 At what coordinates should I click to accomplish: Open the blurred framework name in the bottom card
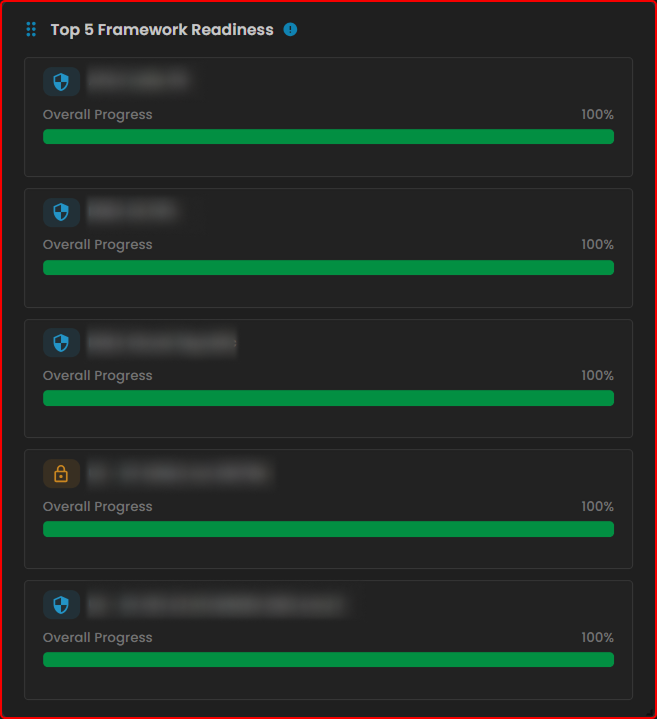[x=215, y=605]
